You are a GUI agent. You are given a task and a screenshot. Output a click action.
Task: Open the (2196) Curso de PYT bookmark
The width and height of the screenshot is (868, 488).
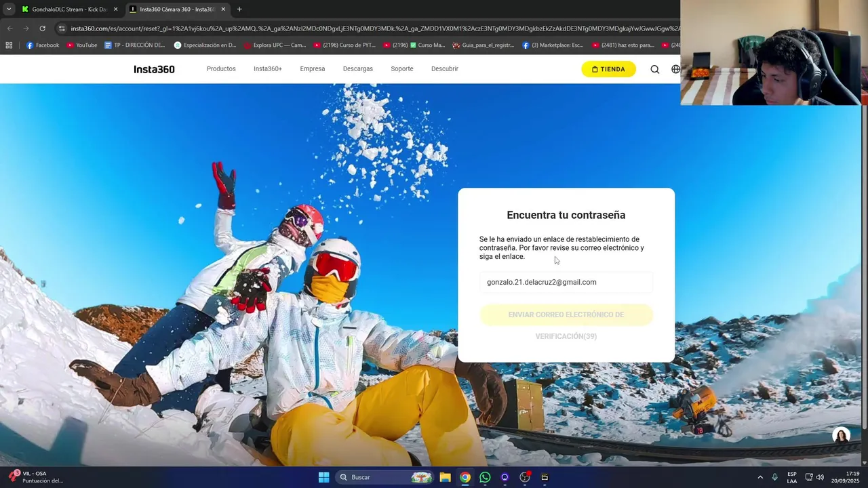click(x=344, y=45)
